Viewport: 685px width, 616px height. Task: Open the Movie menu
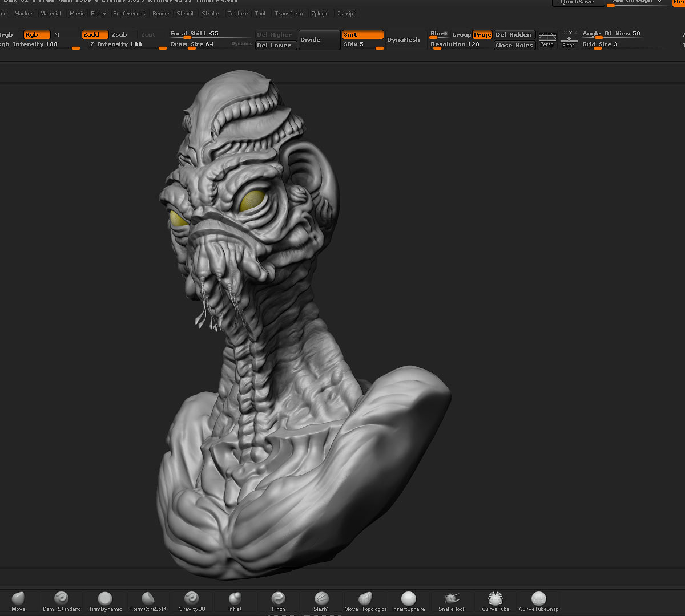pos(77,13)
